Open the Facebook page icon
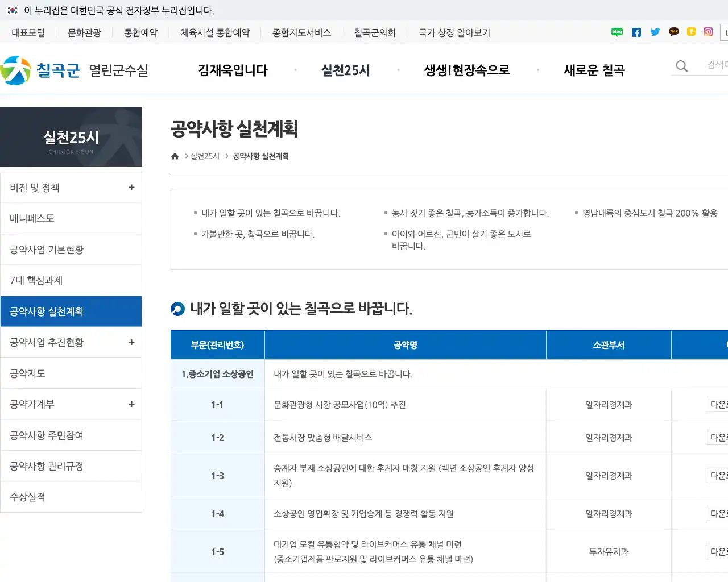This screenshot has height=582, width=728. point(636,32)
